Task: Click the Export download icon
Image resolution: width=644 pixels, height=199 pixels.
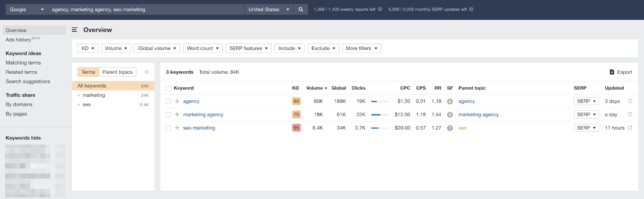Action: (x=612, y=72)
